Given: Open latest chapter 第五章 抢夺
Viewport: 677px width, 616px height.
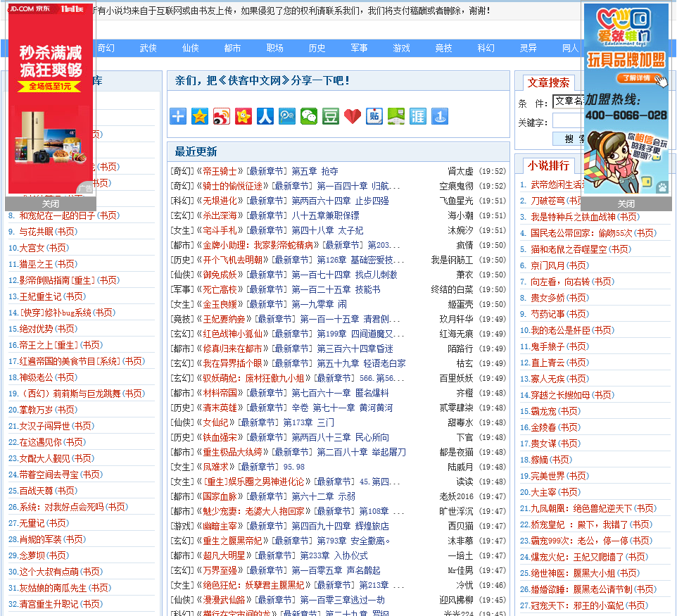Looking at the screenshot, I should pos(315,172).
